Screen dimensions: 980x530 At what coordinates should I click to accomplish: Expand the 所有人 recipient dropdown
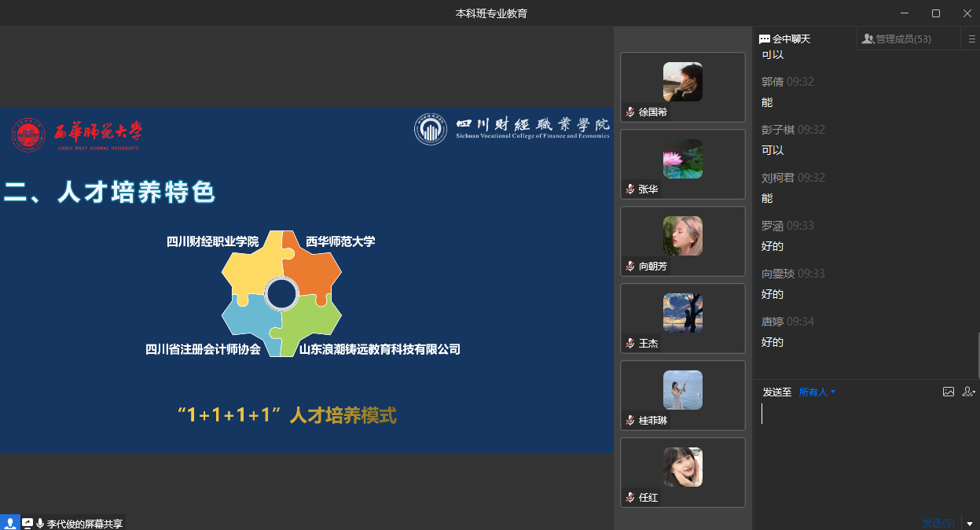point(817,392)
